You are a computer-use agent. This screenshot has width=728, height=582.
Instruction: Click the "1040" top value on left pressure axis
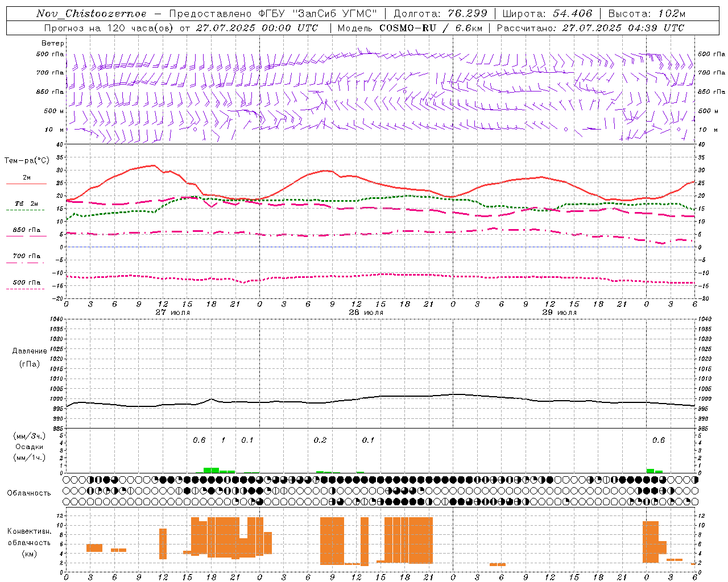tap(56, 319)
